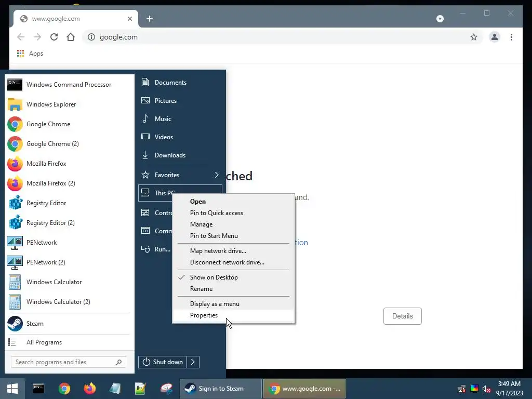This screenshot has width=532, height=399.
Task: Open Windows Calculator (2) from the Start menu
Action: pos(69,302)
